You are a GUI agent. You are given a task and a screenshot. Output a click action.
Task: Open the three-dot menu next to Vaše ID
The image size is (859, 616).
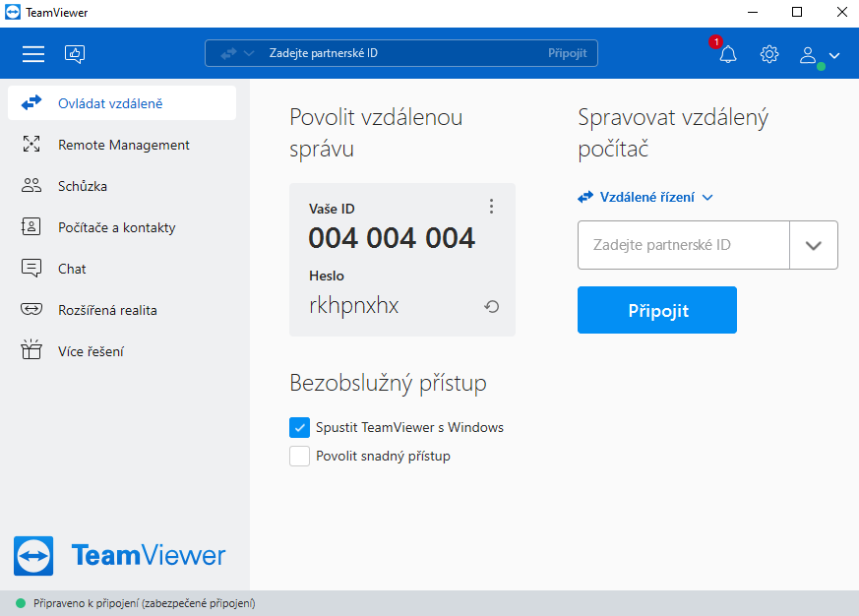pos(491,207)
